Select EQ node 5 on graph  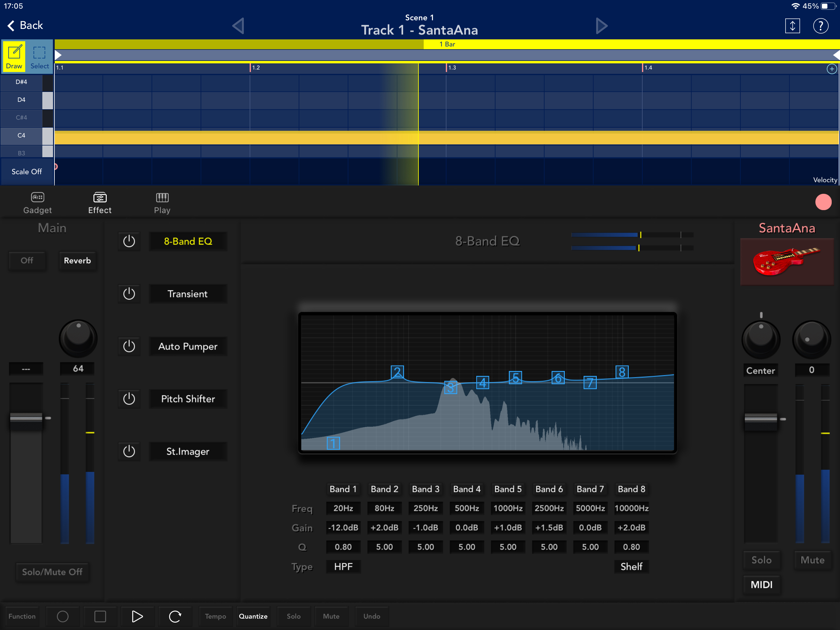click(x=515, y=378)
